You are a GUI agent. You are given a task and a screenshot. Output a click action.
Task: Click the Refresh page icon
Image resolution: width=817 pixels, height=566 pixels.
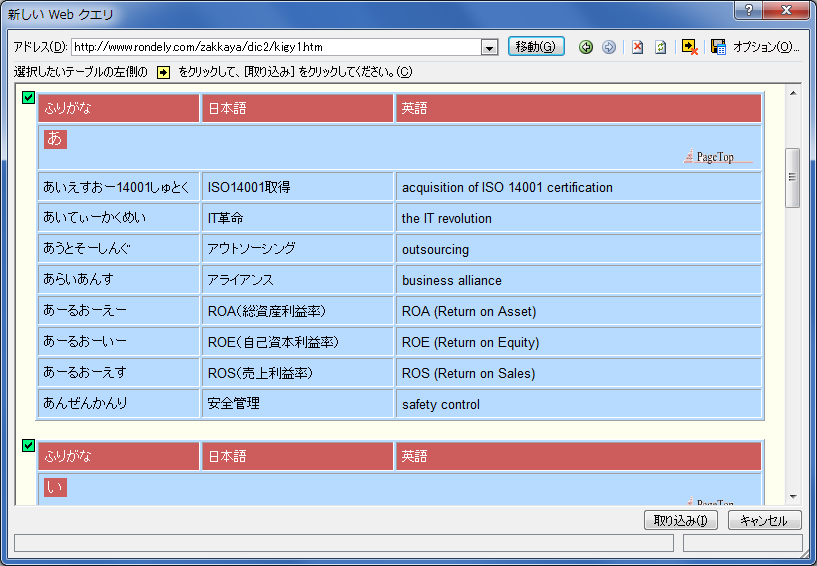(661, 47)
